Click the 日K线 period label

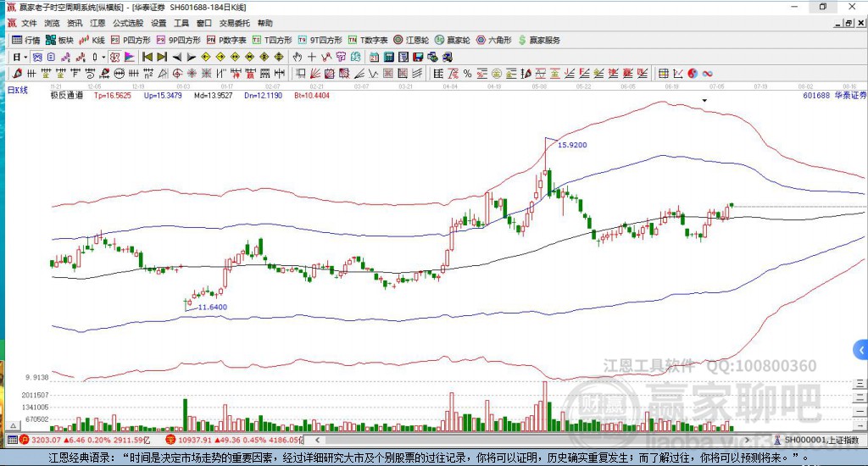17,90
